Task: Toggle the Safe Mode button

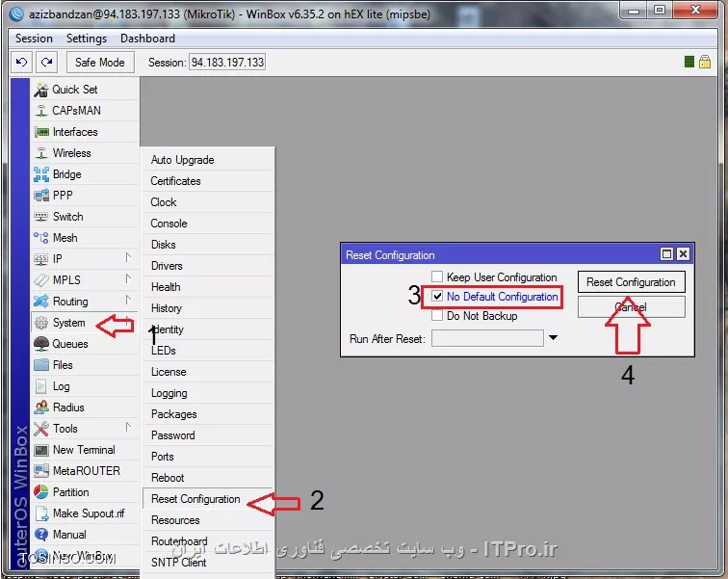Action: (100, 63)
